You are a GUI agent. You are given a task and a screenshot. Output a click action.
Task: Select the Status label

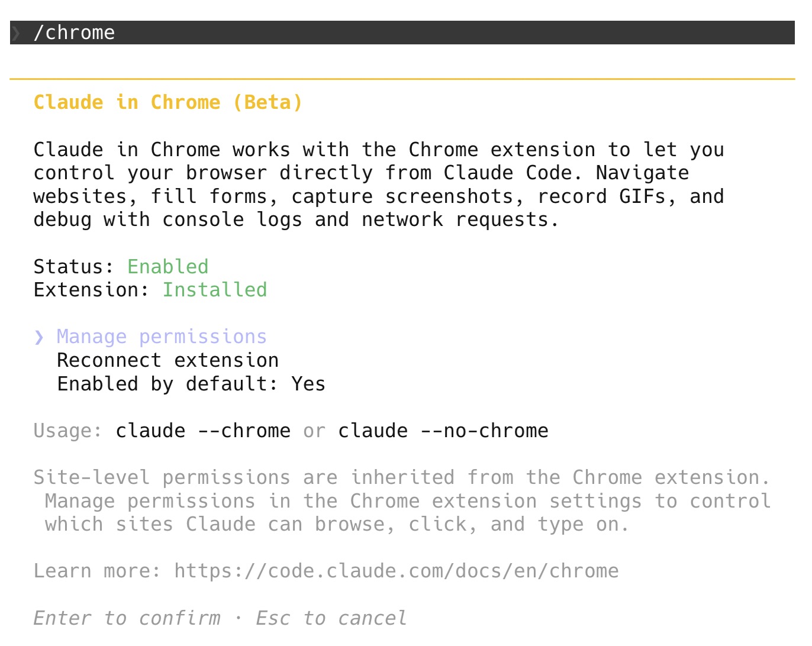(72, 266)
